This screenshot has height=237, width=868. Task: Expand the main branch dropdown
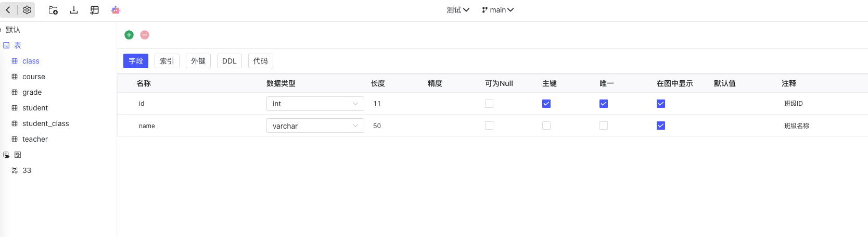tap(498, 10)
